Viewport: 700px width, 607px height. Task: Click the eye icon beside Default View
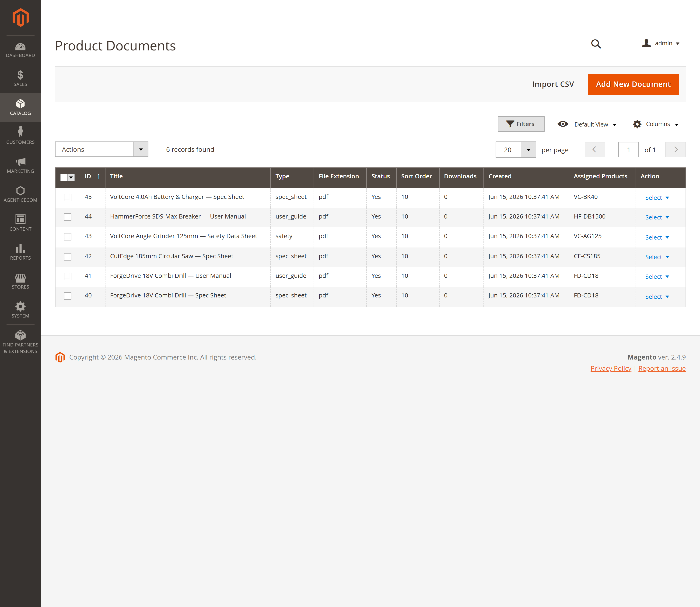pos(563,124)
